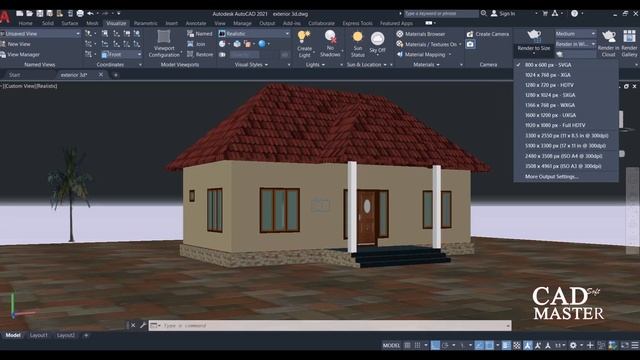The height and width of the screenshot is (360, 640).
Task: Switch to the Solid ribbon tab
Action: click(48, 23)
